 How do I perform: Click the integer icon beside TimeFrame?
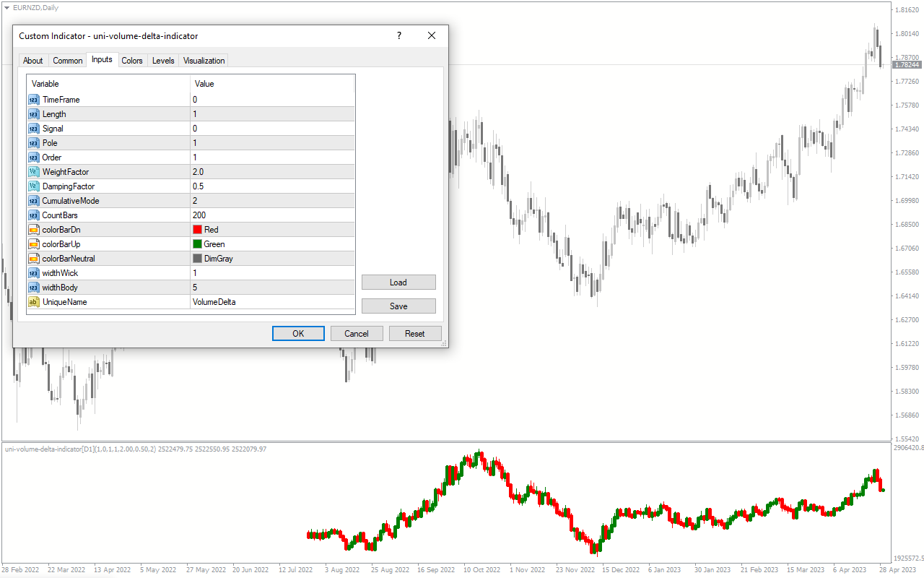click(x=34, y=100)
